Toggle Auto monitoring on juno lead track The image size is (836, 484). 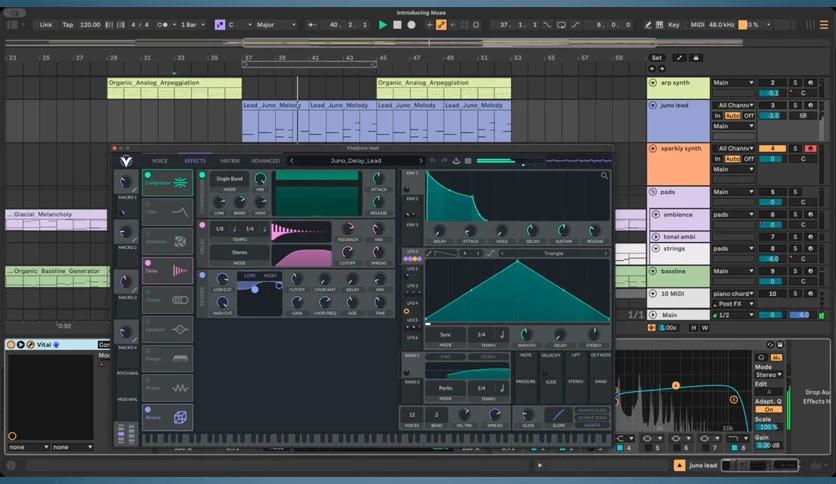(x=732, y=115)
